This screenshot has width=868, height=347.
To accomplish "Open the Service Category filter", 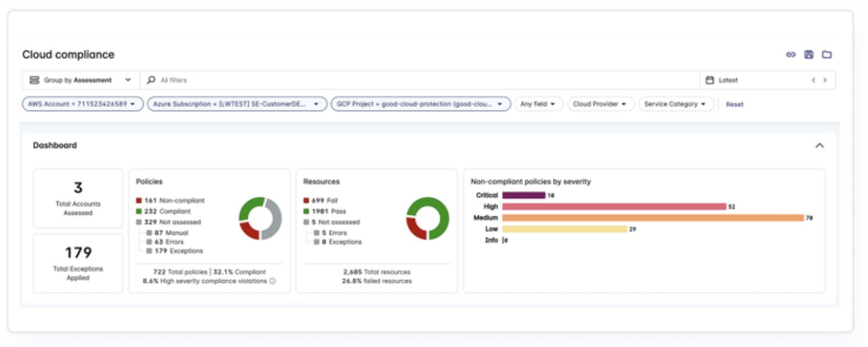I will tap(675, 104).
